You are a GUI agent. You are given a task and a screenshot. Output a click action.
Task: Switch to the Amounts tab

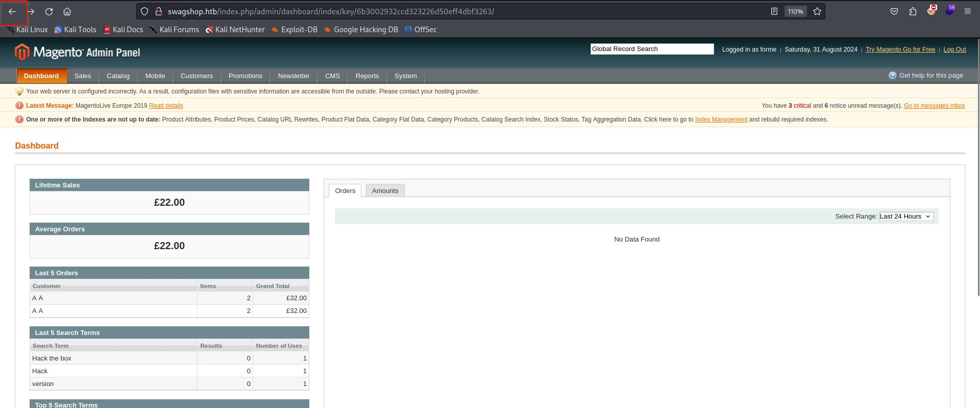click(385, 191)
